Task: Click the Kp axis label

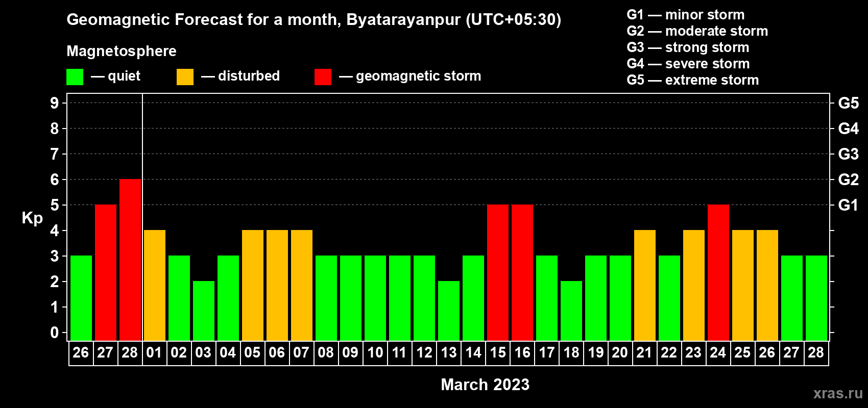Action: click(x=32, y=218)
